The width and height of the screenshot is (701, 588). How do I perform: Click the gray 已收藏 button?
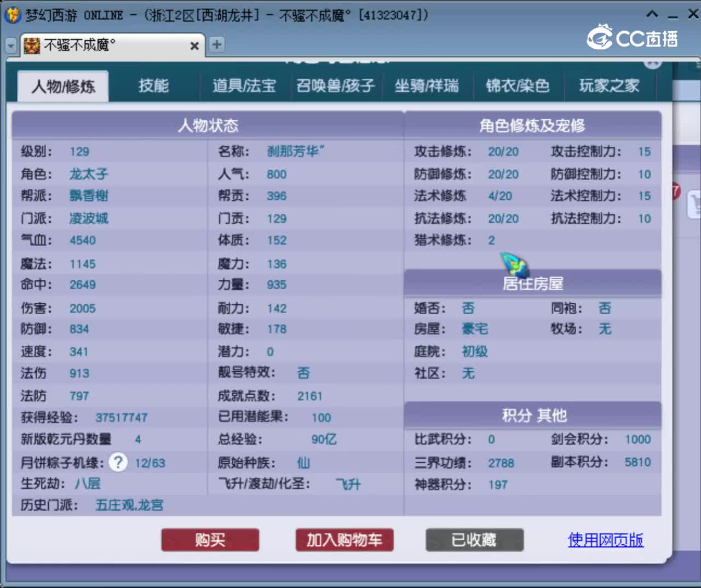pos(474,540)
